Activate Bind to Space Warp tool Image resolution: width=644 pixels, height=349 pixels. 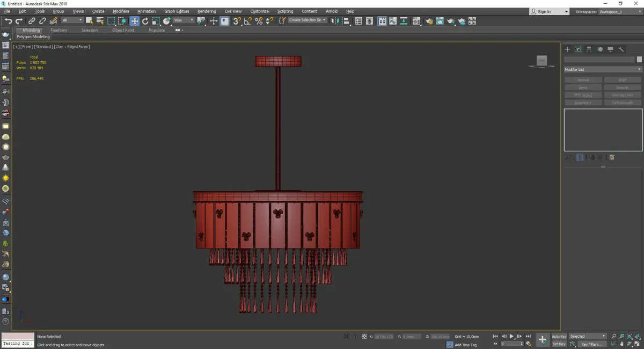54,21
